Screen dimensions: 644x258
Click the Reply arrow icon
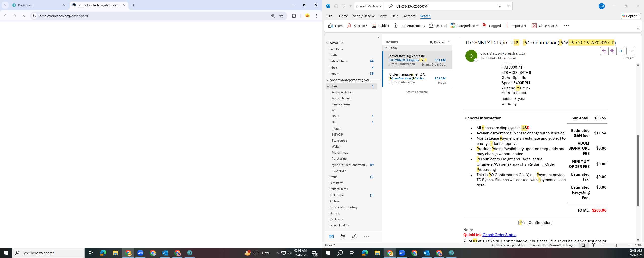point(604,51)
